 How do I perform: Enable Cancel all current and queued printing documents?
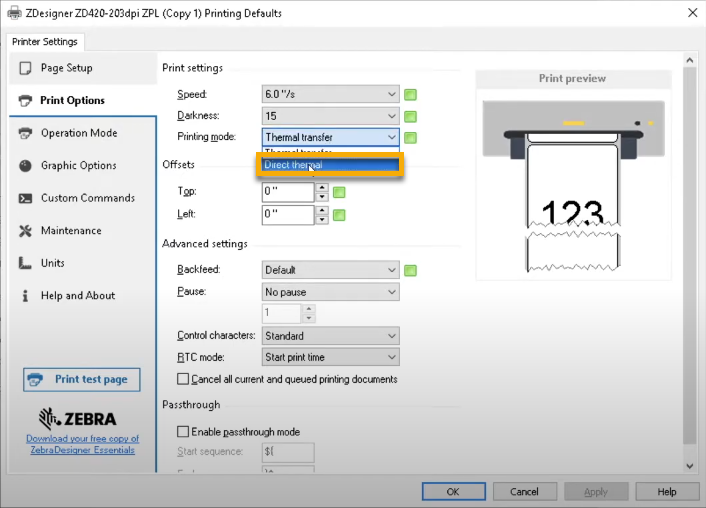click(x=183, y=379)
